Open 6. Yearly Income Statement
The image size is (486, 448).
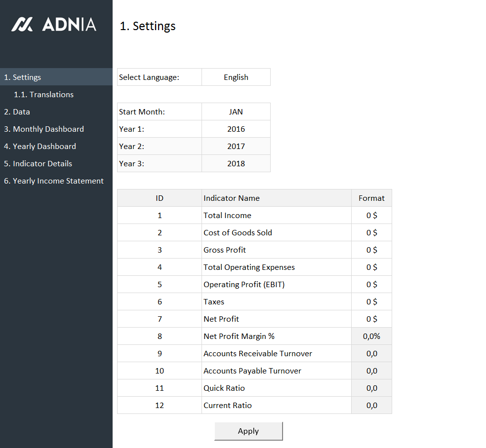point(54,181)
